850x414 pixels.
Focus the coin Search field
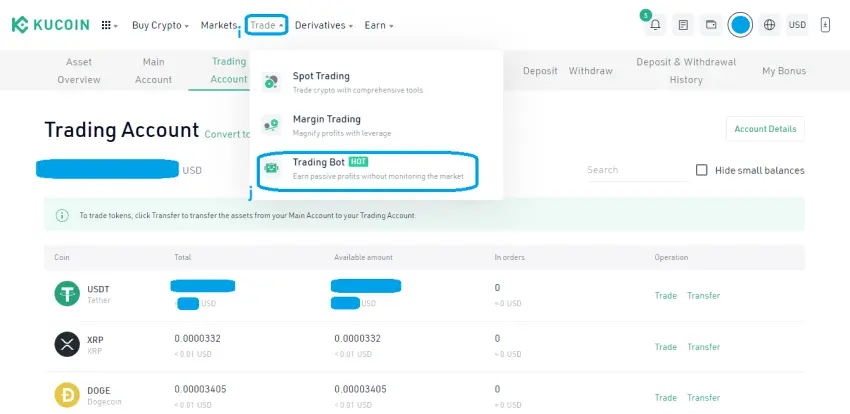pos(636,170)
